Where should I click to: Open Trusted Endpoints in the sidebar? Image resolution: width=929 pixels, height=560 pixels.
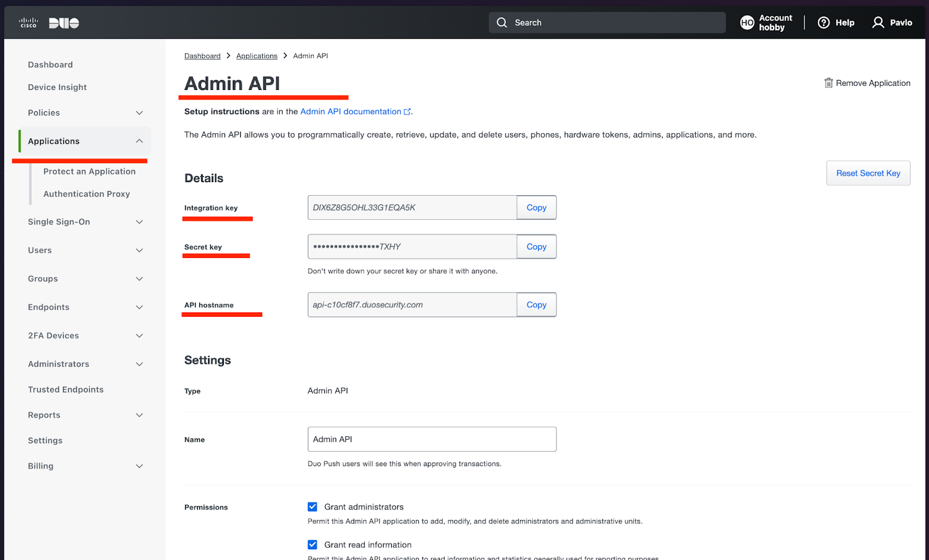point(66,390)
